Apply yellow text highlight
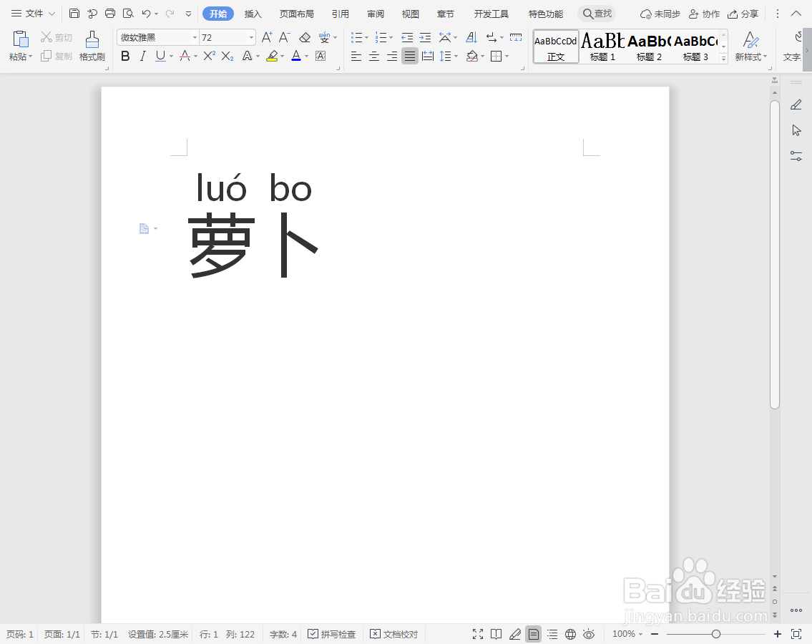Image resolution: width=812 pixels, height=644 pixels. point(273,56)
